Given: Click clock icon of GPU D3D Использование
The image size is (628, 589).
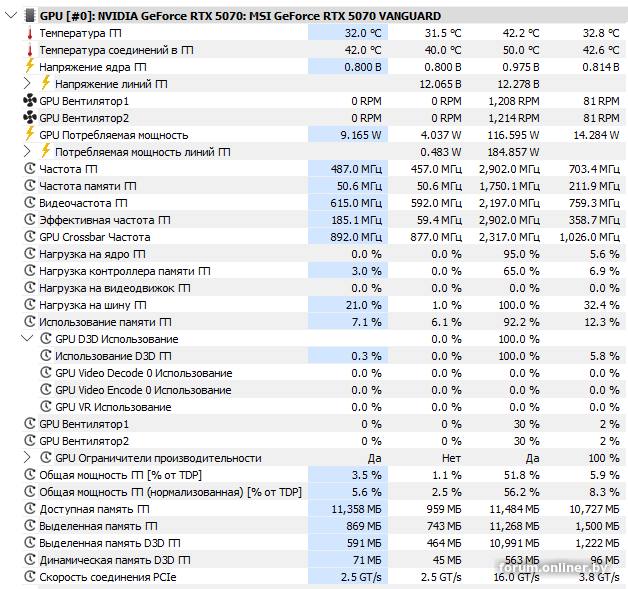Looking at the screenshot, I should tap(46, 339).
